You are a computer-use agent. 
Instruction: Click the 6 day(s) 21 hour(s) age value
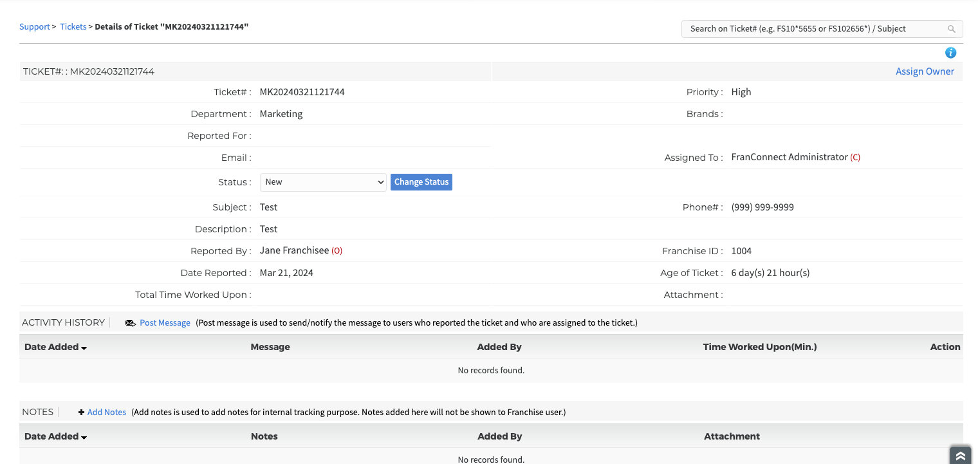pos(770,273)
